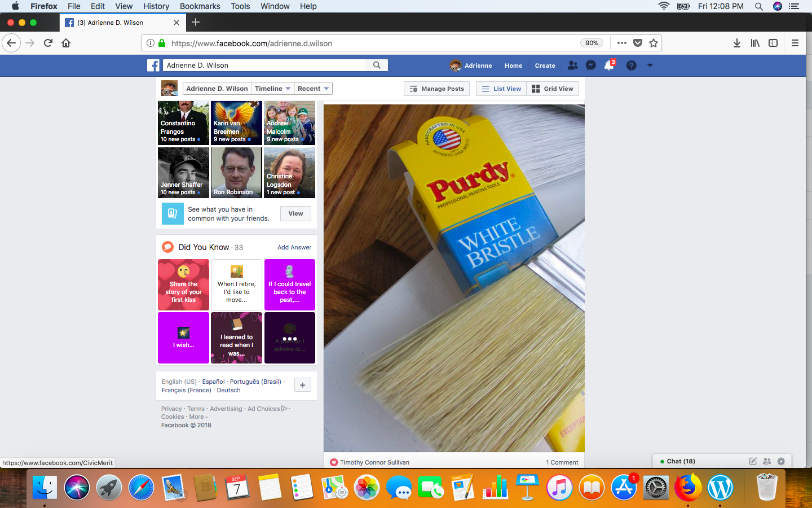
Task: Start a new chat message with the compose icon
Action: pyautogui.click(x=753, y=461)
